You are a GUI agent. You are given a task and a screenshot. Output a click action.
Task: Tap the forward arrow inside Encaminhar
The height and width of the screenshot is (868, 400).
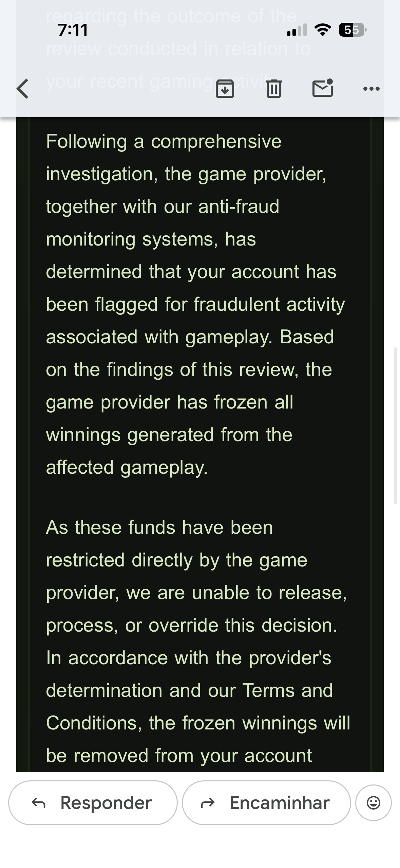(208, 803)
